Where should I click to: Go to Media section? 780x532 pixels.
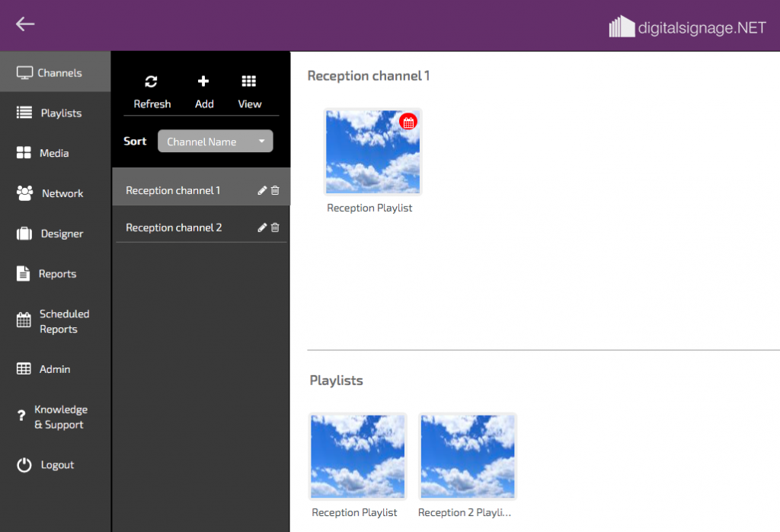click(x=55, y=153)
